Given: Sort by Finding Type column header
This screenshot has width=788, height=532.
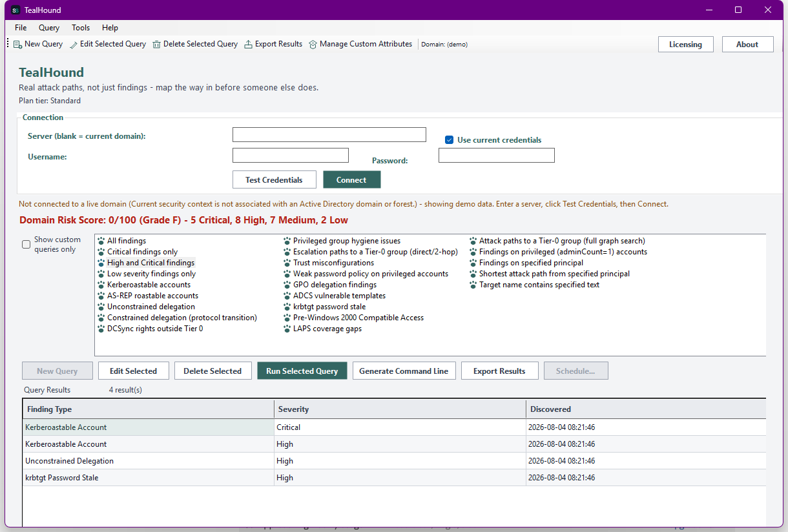Looking at the screenshot, I should pos(149,409).
